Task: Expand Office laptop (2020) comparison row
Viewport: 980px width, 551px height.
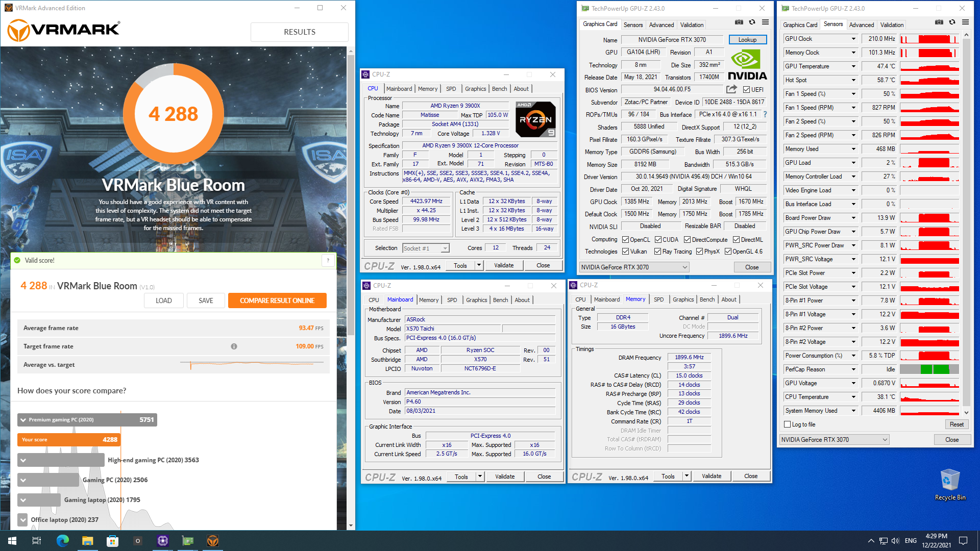Action: (x=22, y=520)
